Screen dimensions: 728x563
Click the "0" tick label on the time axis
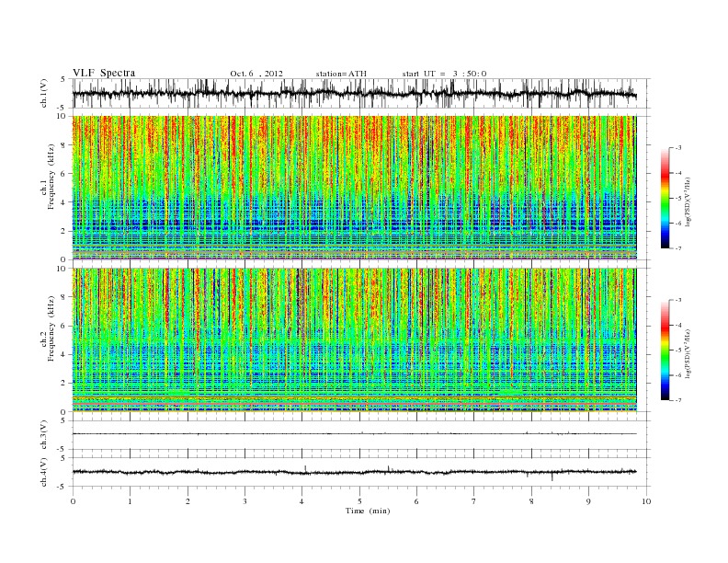tap(73, 501)
